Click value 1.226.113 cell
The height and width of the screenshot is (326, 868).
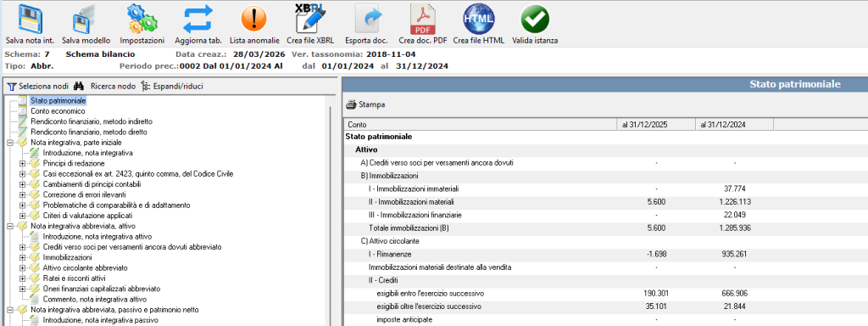734,202
